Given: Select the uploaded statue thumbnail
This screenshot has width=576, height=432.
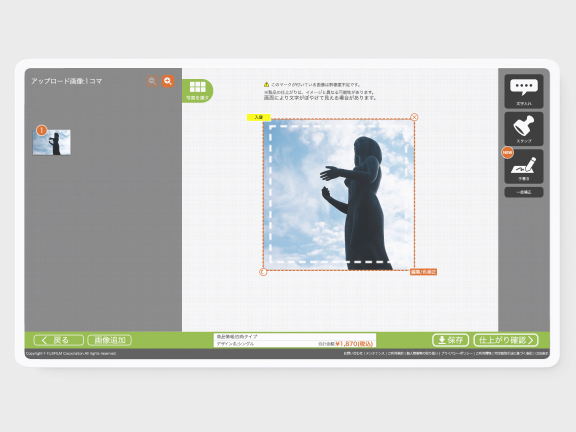Looking at the screenshot, I should click(x=52, y=142).
